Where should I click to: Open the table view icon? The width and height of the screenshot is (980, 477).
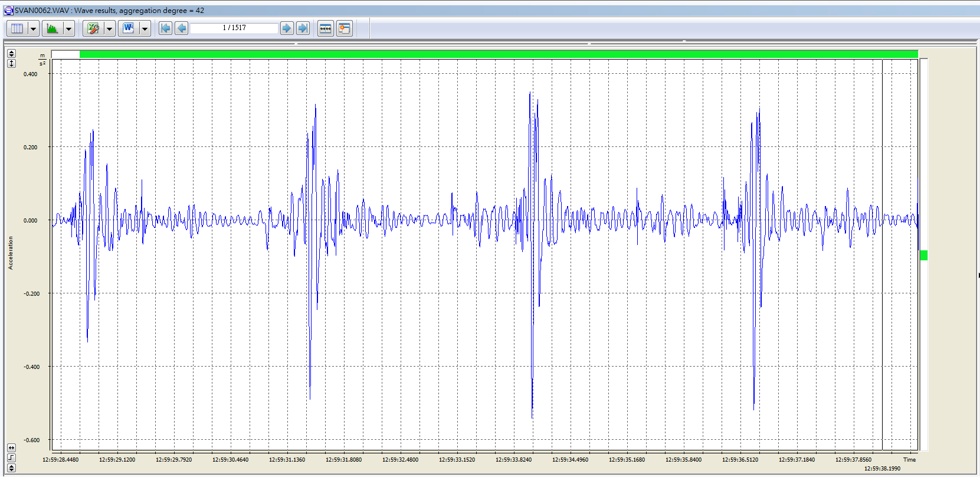click(17, 28)
